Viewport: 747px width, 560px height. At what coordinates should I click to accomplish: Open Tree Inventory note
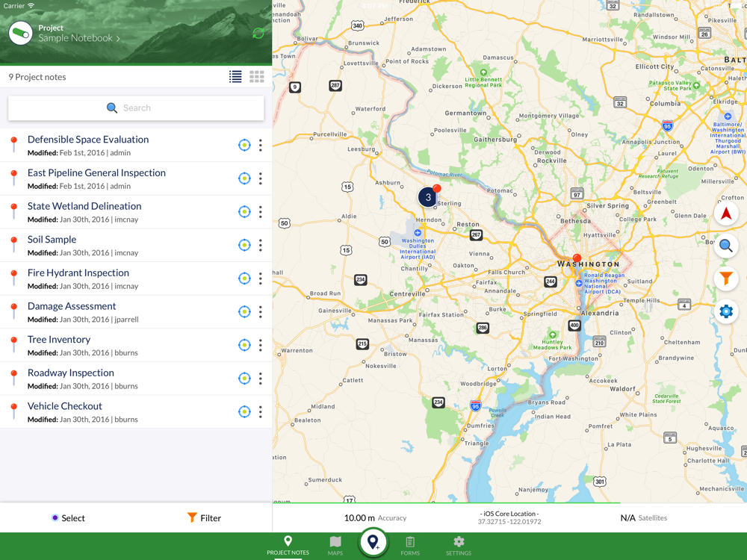136,345
